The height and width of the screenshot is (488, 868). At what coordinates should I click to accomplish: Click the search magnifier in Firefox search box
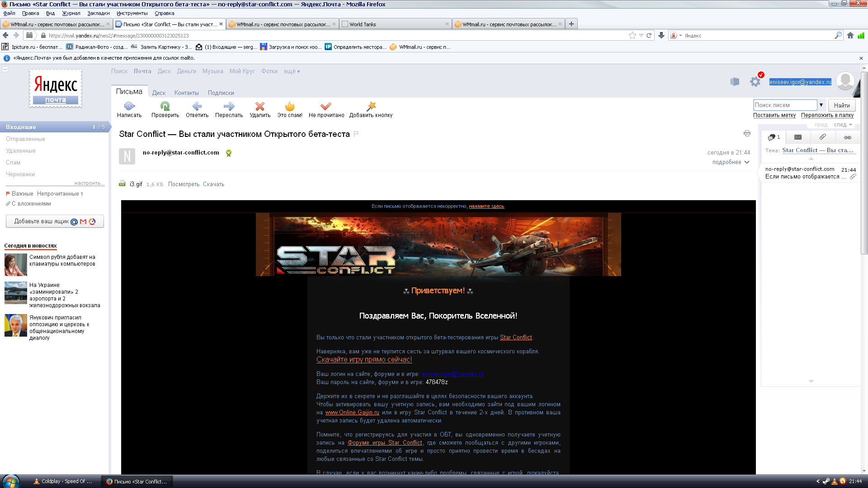pyautogui.click(x=838, y=35)
